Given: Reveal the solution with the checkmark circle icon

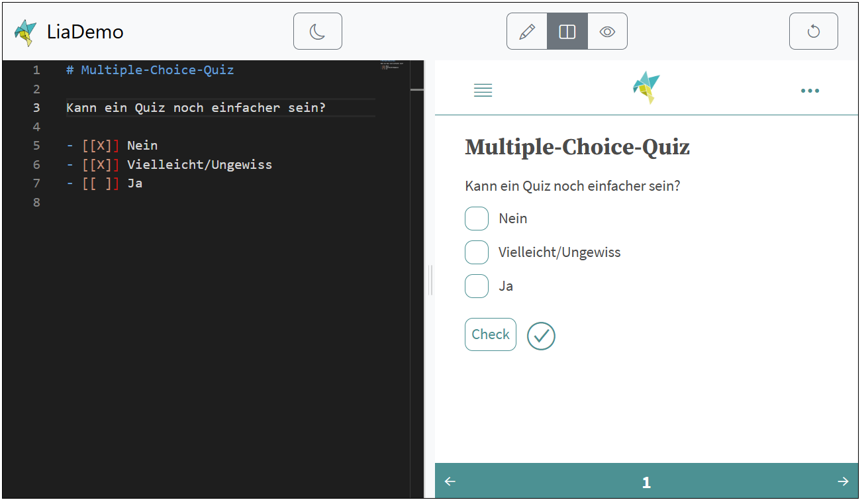Looking at the screenshot, I should tap(541, 336).
